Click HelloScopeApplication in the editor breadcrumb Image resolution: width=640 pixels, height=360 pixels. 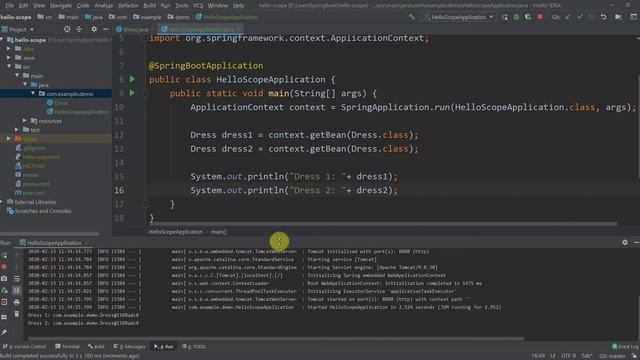coord(176,232)
